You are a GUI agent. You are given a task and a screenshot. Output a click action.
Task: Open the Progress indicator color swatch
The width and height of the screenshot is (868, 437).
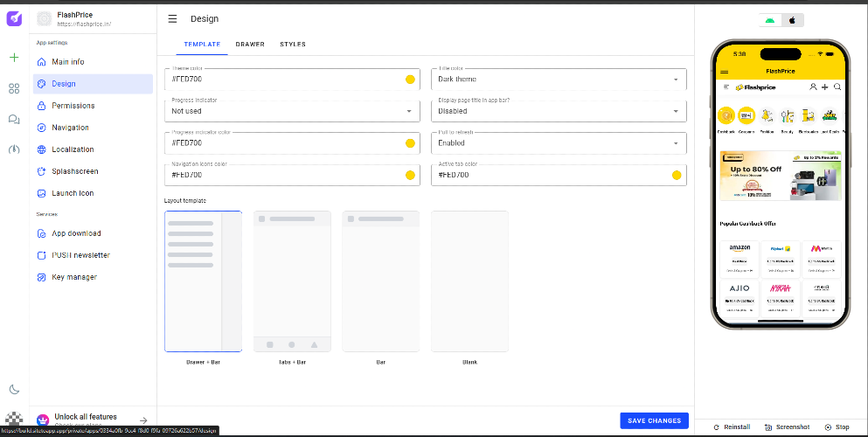tap(410, 143)
